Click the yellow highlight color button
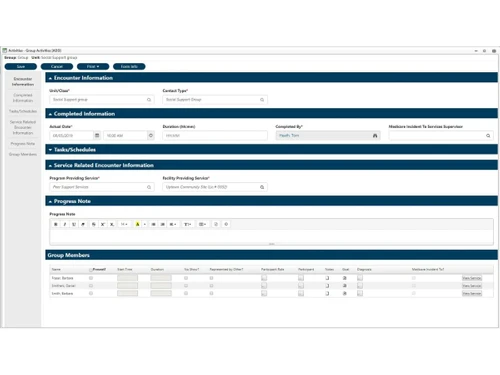 click(x=137, y=224)
